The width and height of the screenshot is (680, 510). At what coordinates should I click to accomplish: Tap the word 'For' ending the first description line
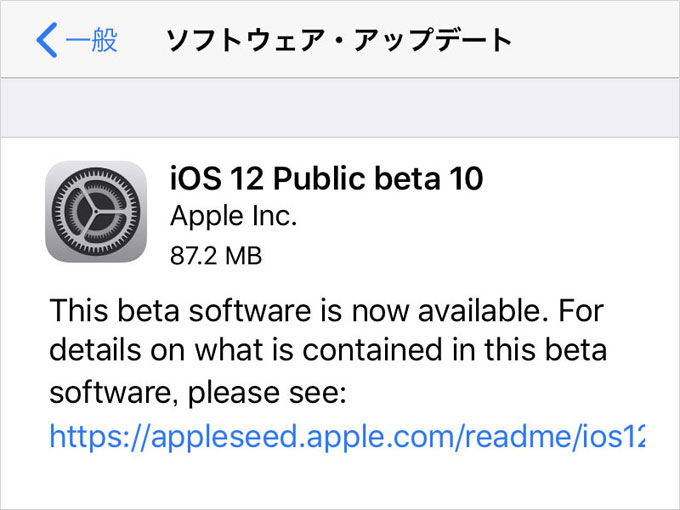[x=581, y=311]
